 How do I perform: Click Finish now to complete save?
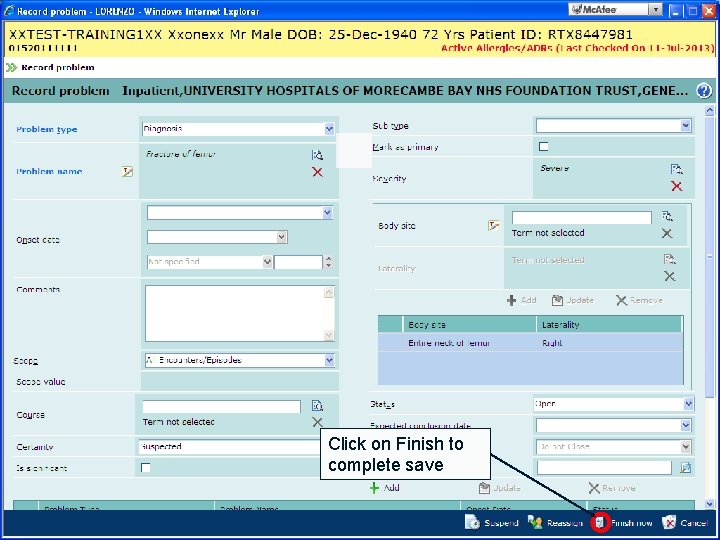tap(631, 523)
